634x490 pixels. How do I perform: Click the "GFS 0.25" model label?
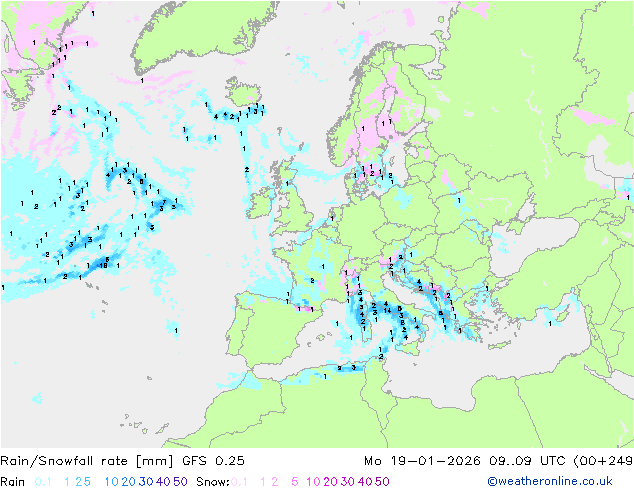pos(213,461)
